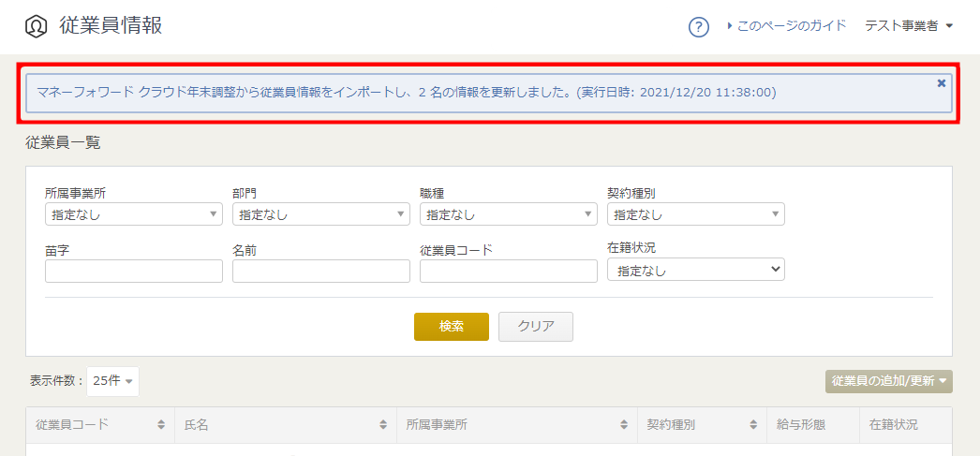The width and height of the screenshot is (980, 456).
Task: Open 従業員の追加/更新 menu button
Action: (x=888, y=381)
